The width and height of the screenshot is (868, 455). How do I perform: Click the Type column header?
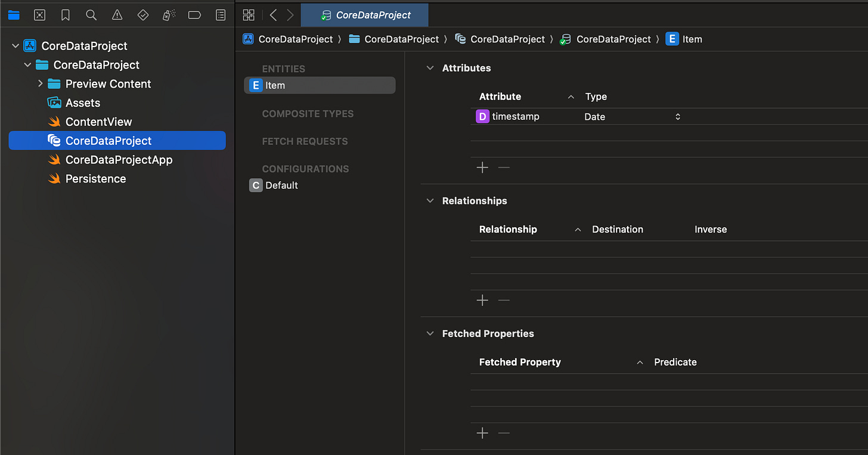596,97
